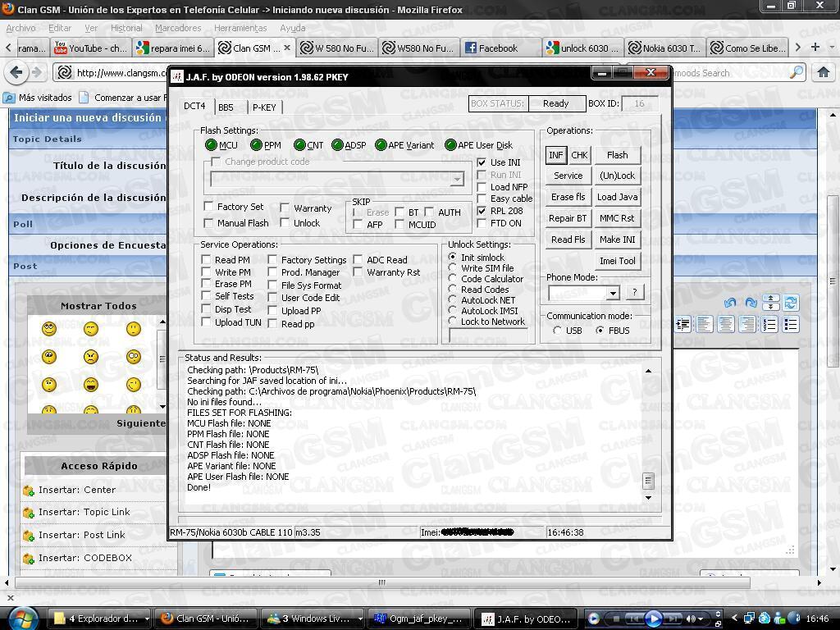The width and height of the screenshot is (840, 630).
Task: Click the PPM green indicator in JAF
Action: (x=256, y=145)
